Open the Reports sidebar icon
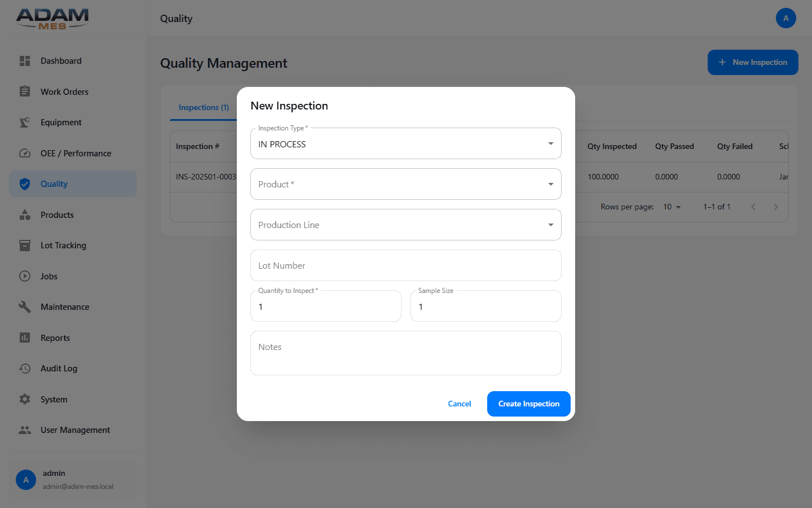 25,338
